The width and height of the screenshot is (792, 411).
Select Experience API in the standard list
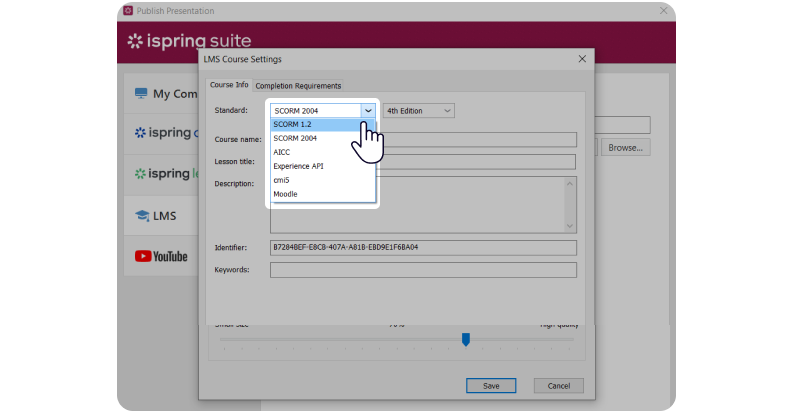pyautogui.click(x=322, y=166)
